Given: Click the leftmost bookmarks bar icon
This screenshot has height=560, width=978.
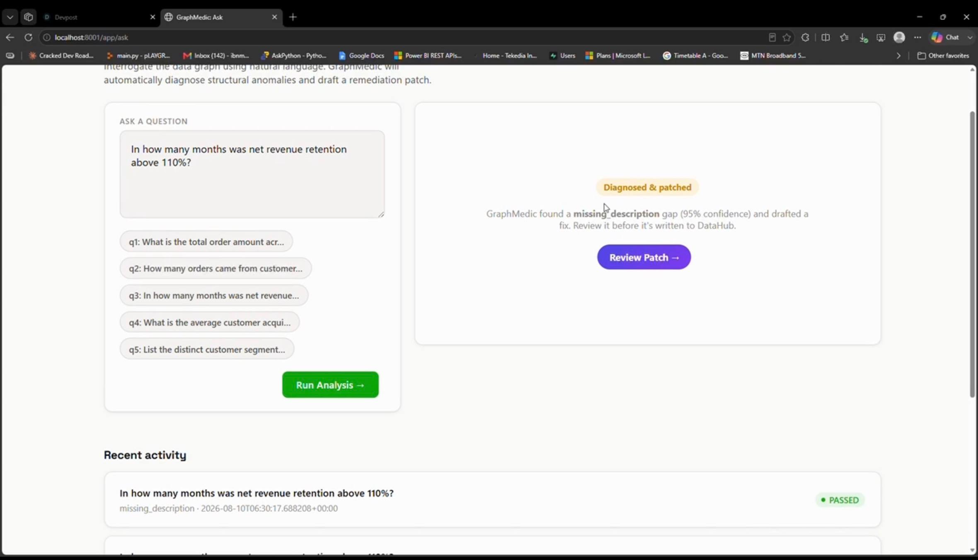Looking at the screenshot, I should tap(10, 56).
